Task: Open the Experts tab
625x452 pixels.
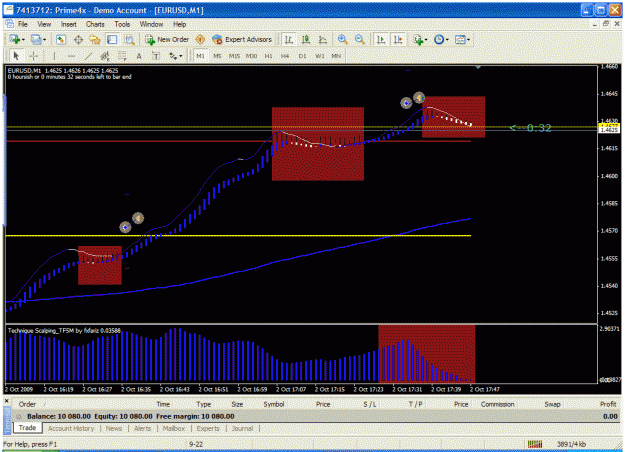Action: tap(208, 428)
